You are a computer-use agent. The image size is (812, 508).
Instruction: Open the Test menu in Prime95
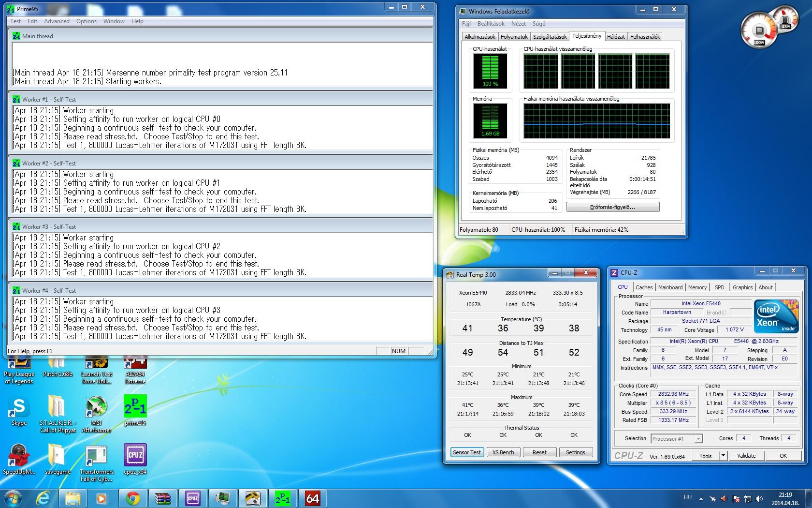coord(15,21)
